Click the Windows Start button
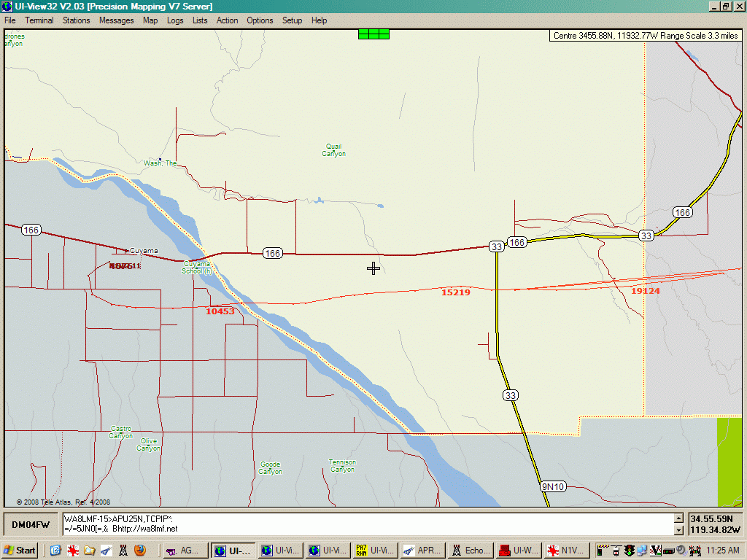The width and height of the screenshot is (747, 560). pyautogui.click(x=20, y=551)
